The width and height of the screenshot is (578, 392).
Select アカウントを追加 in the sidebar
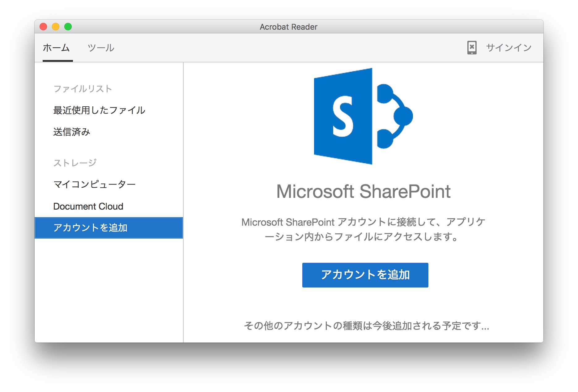pos(109,228)
